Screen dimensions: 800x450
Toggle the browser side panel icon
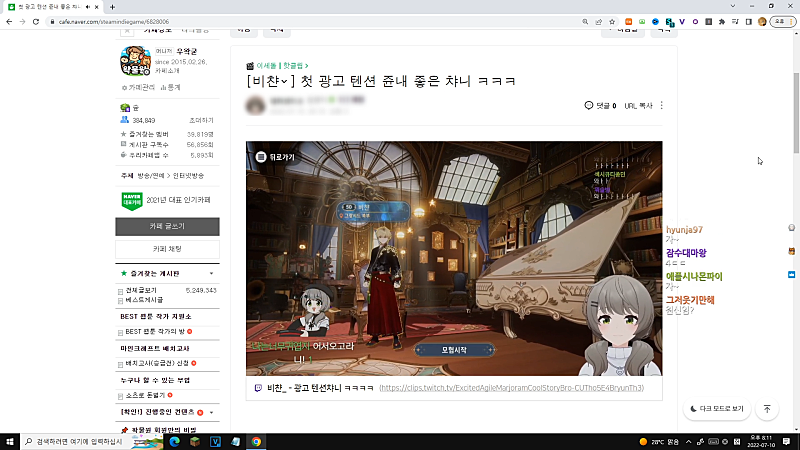coord(748,22)
